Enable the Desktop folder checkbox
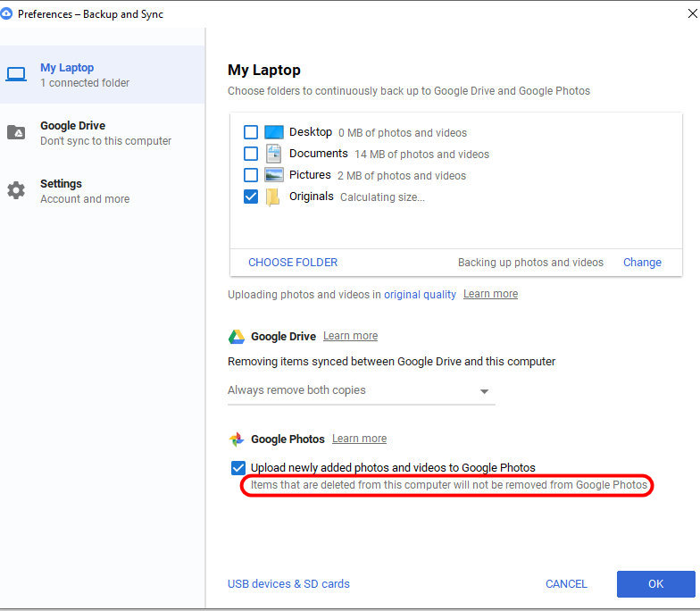 [251, 132]
